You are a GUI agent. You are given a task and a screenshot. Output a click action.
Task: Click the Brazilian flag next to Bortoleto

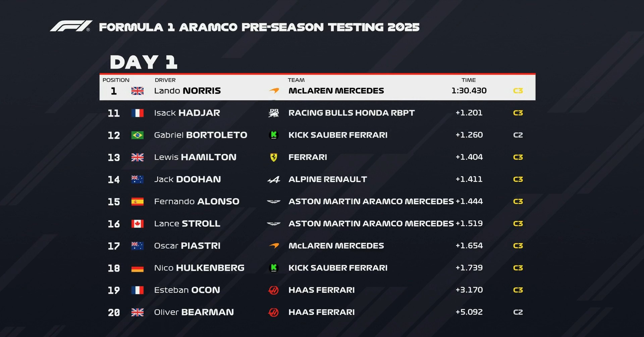pos(137,135)
